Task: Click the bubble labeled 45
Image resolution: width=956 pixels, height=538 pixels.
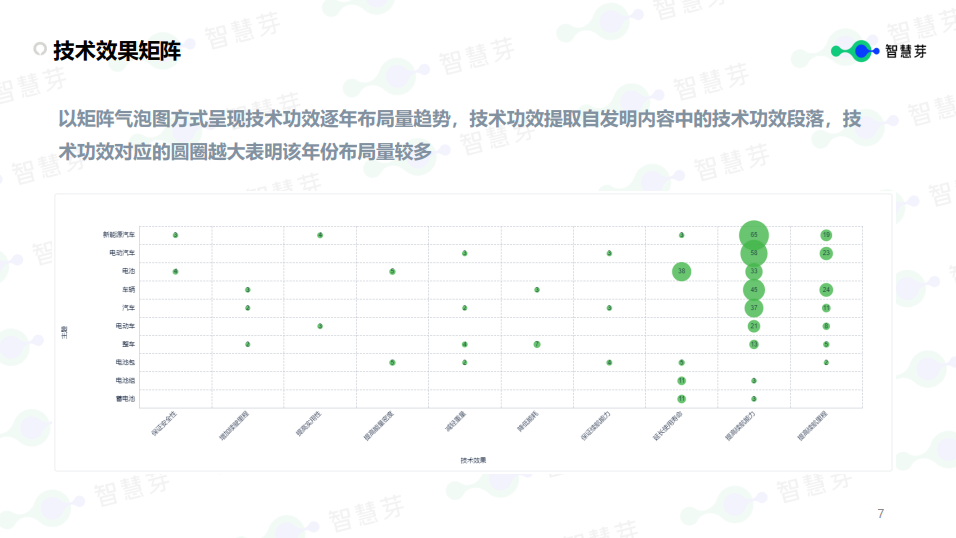Action: point(754,289)
